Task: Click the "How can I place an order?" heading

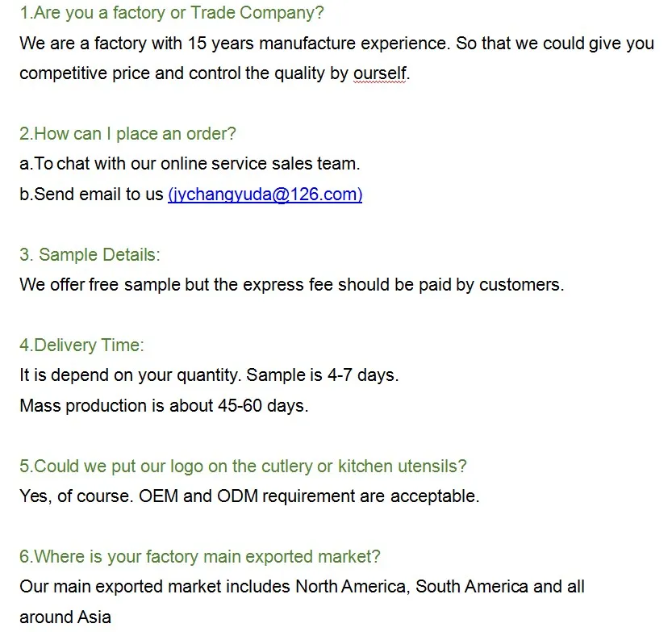Action: click(x=127, y=134)
